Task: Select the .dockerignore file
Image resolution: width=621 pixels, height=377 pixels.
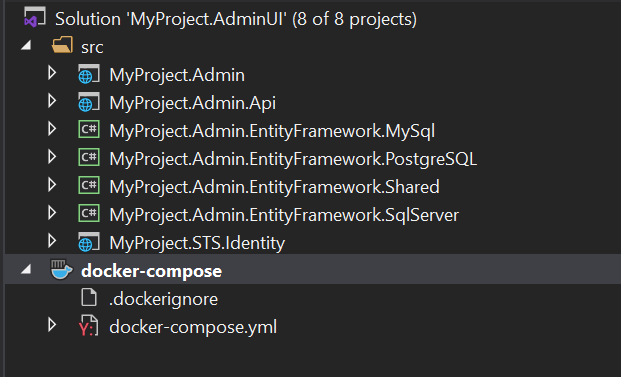Action: pyautogui.click(x=163, y=299)
